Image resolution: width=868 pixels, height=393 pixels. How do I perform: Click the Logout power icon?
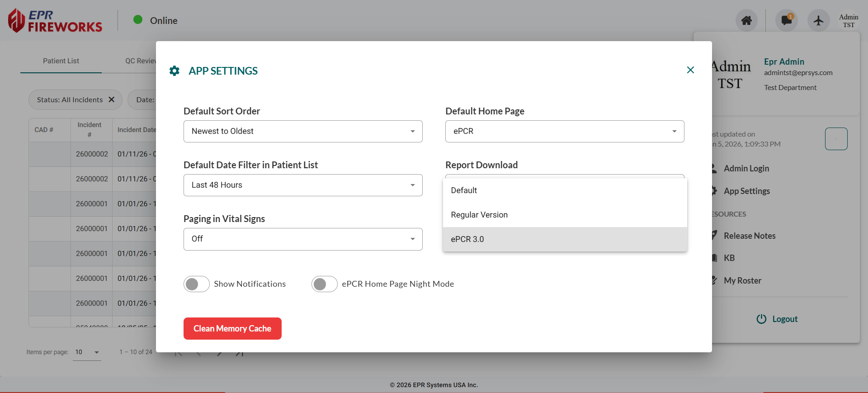point(761,319)
